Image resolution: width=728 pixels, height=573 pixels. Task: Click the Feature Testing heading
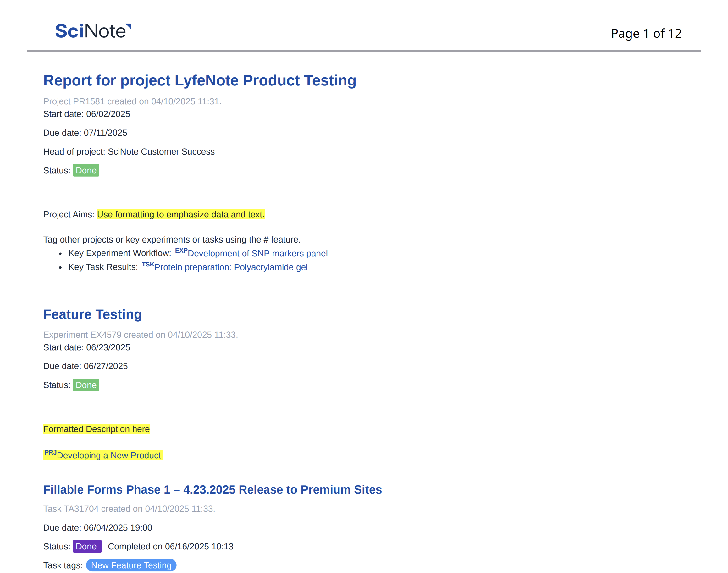point(92,314)
